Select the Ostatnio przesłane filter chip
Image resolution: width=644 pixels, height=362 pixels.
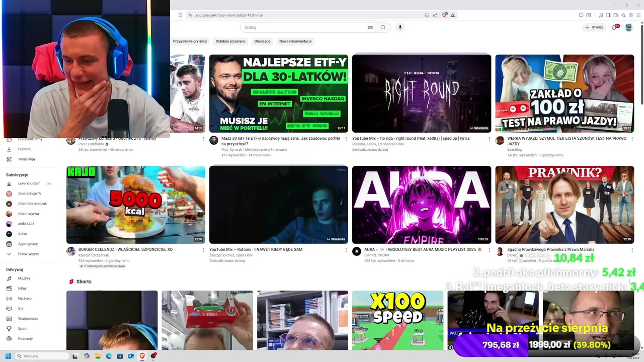[230, 41]
